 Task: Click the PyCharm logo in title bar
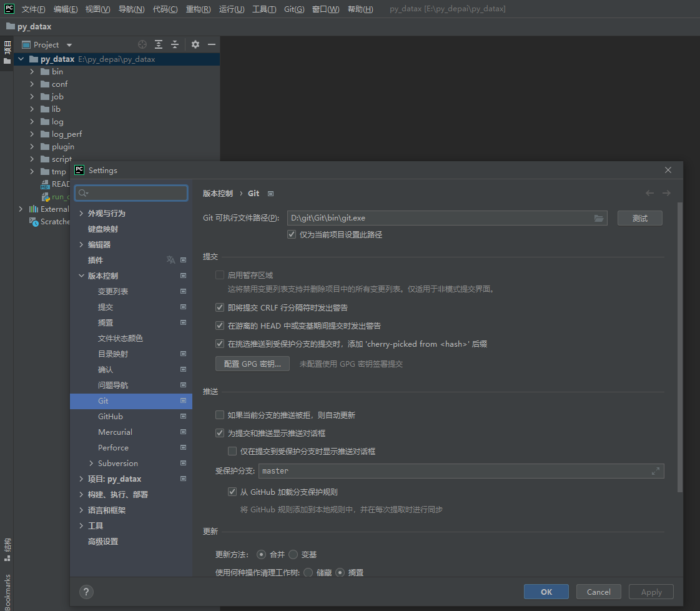(x=9, y=9)
